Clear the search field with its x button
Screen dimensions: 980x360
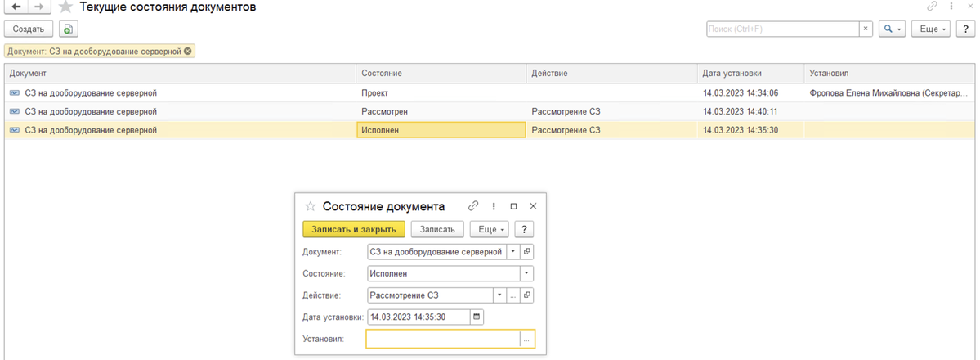[x=866, y=29]
